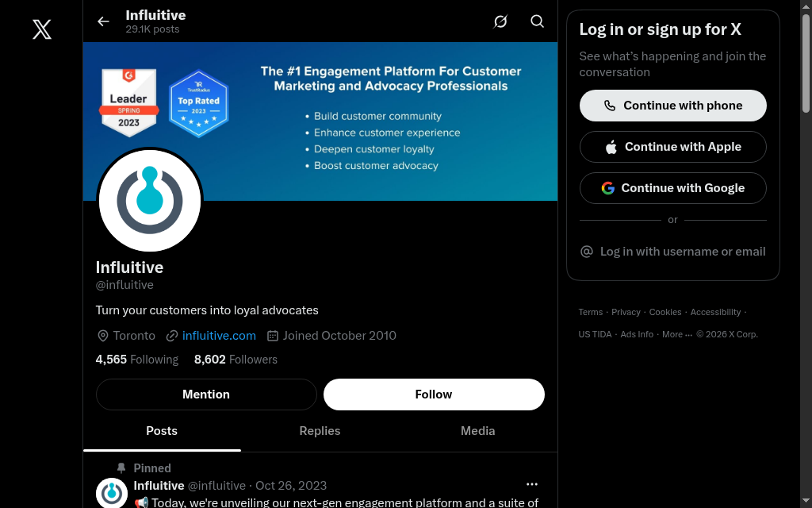The width and height of the screenshot is (812, 508).
Task: Click the @influitive handle under the profile name
Action: click(x=124, y=285)
